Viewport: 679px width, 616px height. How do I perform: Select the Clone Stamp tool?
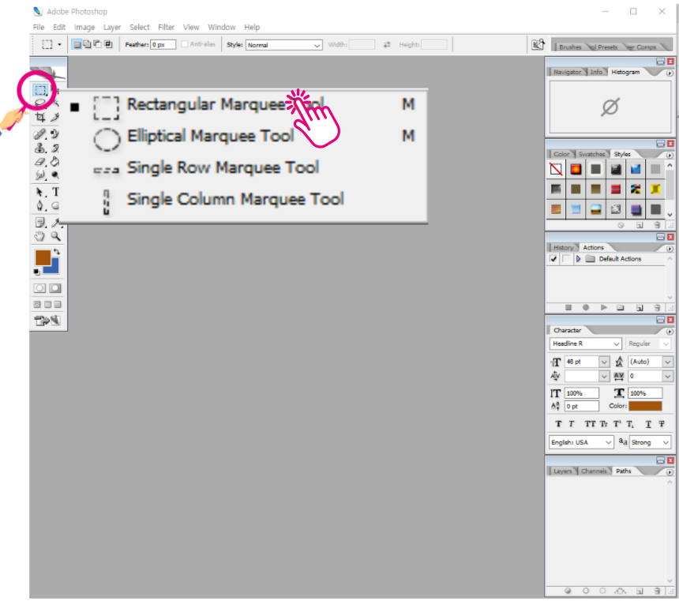(40, 148)
